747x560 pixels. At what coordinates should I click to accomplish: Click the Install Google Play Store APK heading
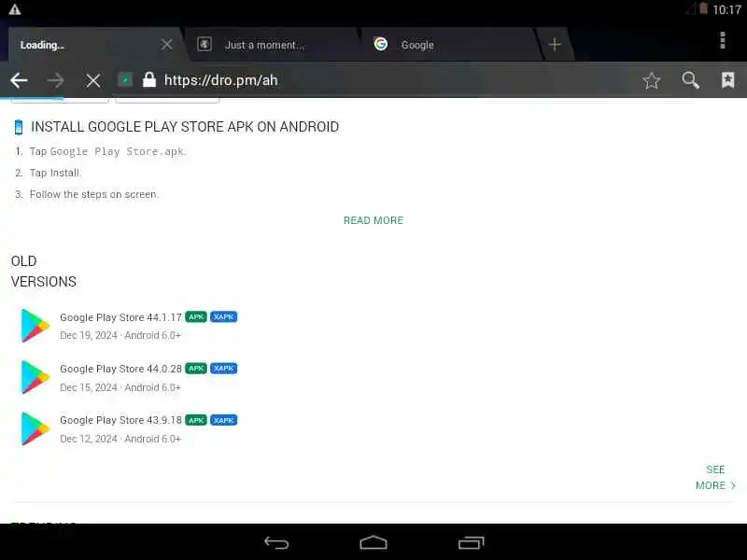185,127
